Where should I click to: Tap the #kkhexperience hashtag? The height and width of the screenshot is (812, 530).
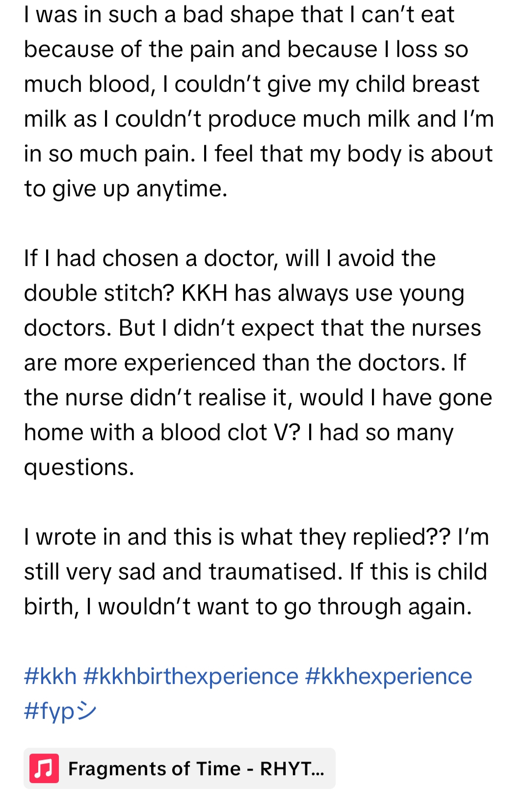click(x=388, y=677)
